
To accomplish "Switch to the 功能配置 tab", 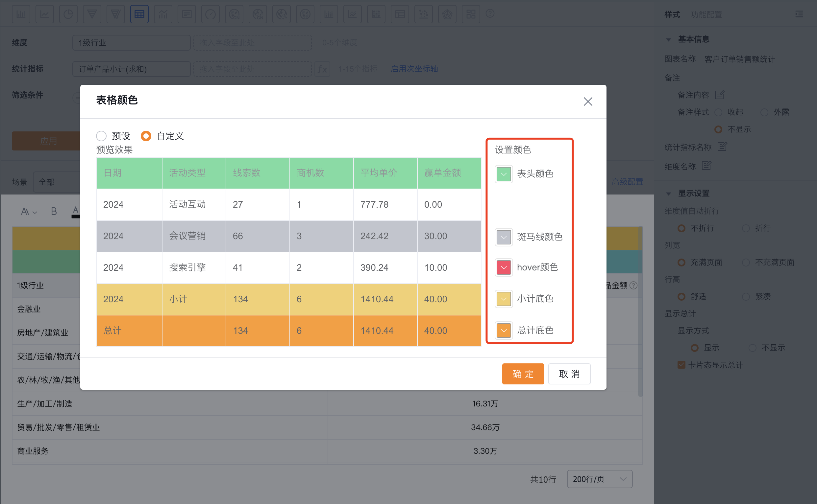I will [x=706, y=14].
